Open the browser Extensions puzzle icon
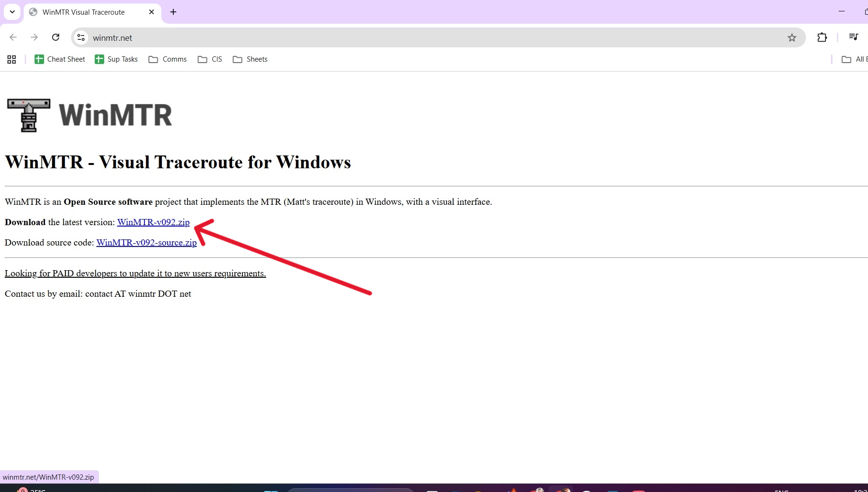Viewport: 868px width, 492px height. (822, 37)
